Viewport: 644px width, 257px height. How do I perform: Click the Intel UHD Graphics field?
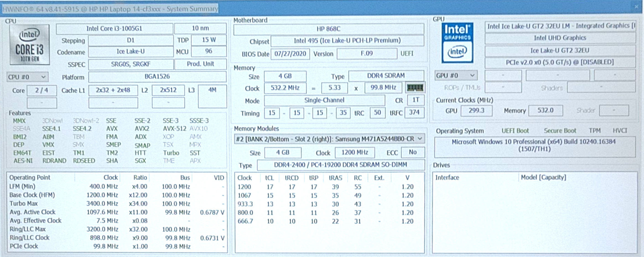pyautogui.click(x=560, y=38)
